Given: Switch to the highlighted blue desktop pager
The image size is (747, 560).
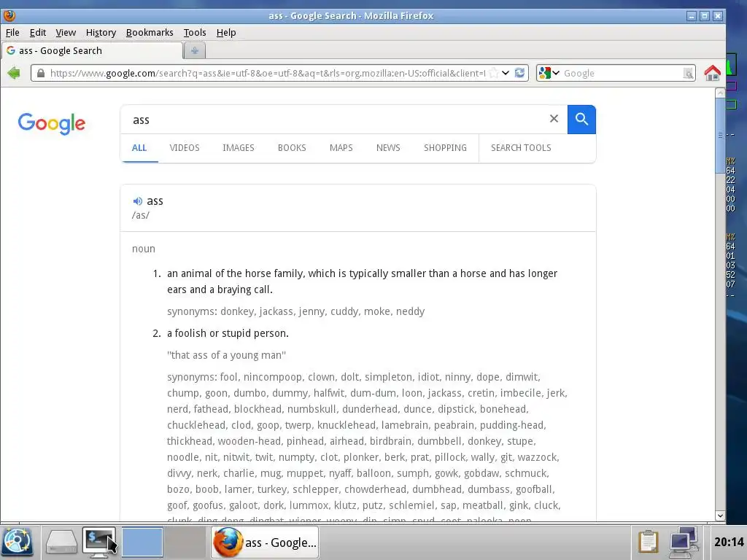Looking at the screenshot, I should pos(142,542).
